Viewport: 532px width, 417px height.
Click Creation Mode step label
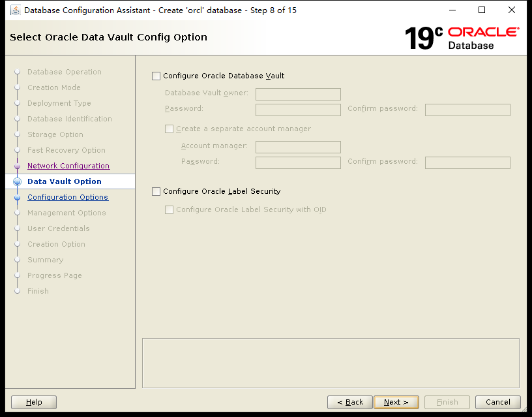tap(54, 87)
